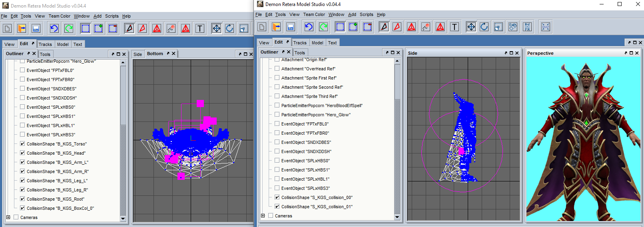Select the Scale tool in right window
644x227 pixels.
[498, 27]
